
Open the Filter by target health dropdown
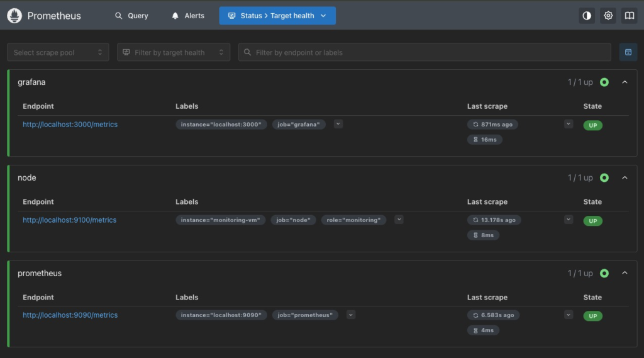coord(174,52)
